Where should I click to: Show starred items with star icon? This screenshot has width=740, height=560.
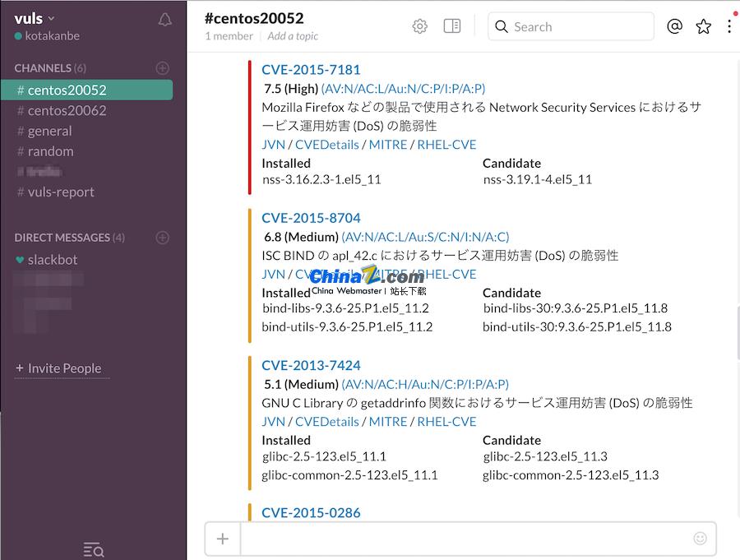[x=703, y=26]
